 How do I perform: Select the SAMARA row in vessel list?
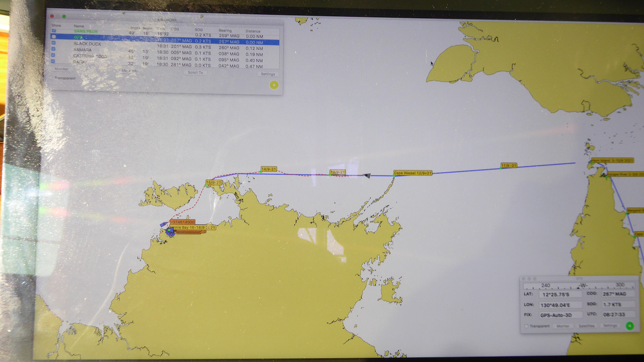coord(83,50)
